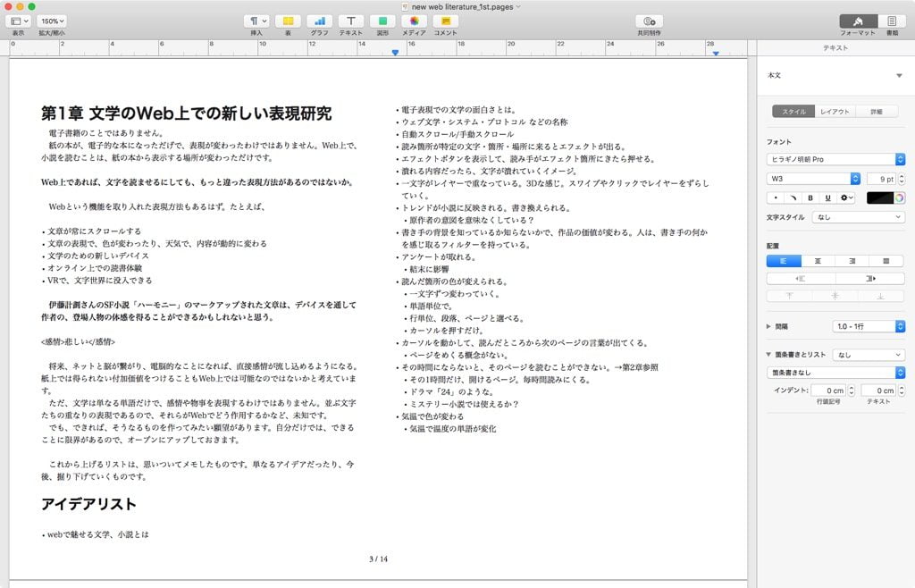
Task: Open the 150% zoom level dropdown
Action: 52,21
